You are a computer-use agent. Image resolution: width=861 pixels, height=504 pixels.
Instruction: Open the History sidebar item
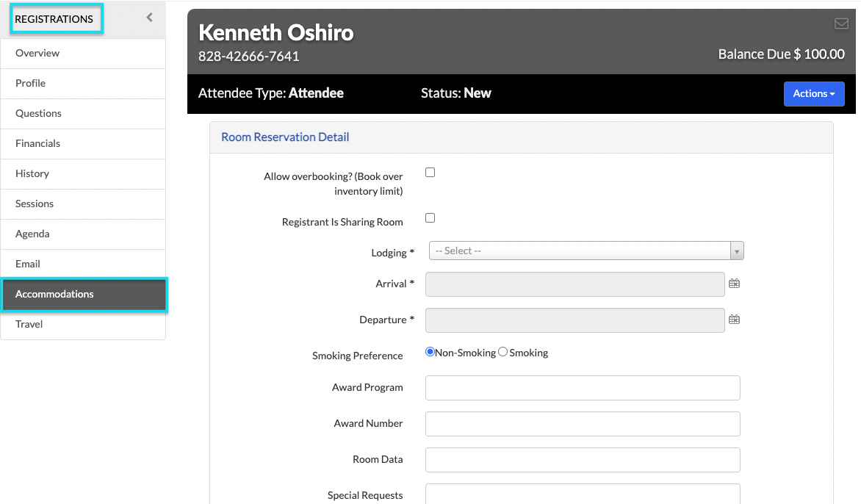(x=83, y=174)
